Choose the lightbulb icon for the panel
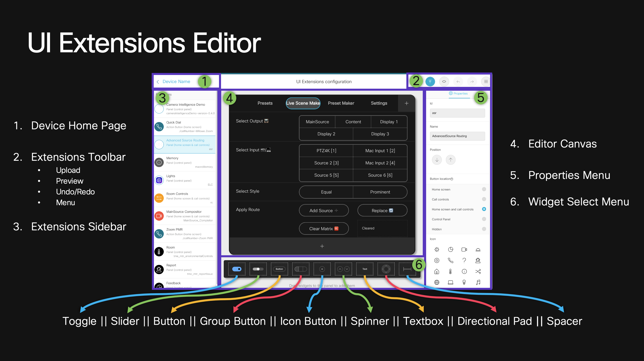644x361 pixels. click(x=464, y=282)
